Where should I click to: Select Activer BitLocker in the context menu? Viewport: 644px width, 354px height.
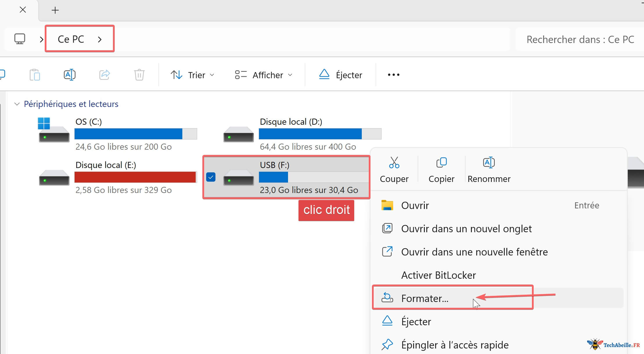click(438, 275)
